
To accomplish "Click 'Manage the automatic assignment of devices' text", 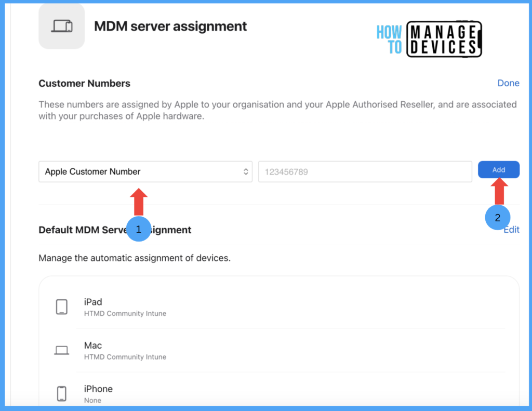I will coord(135,258).
